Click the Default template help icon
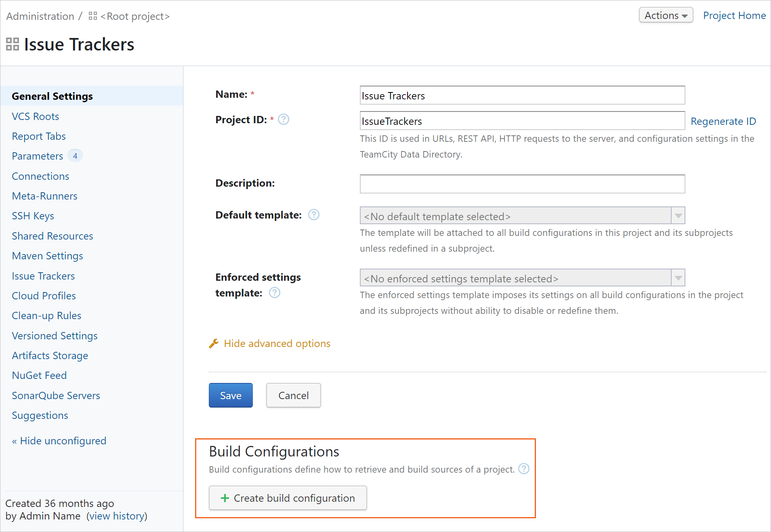This screenshot has width=771, height=532. [314, 214]
